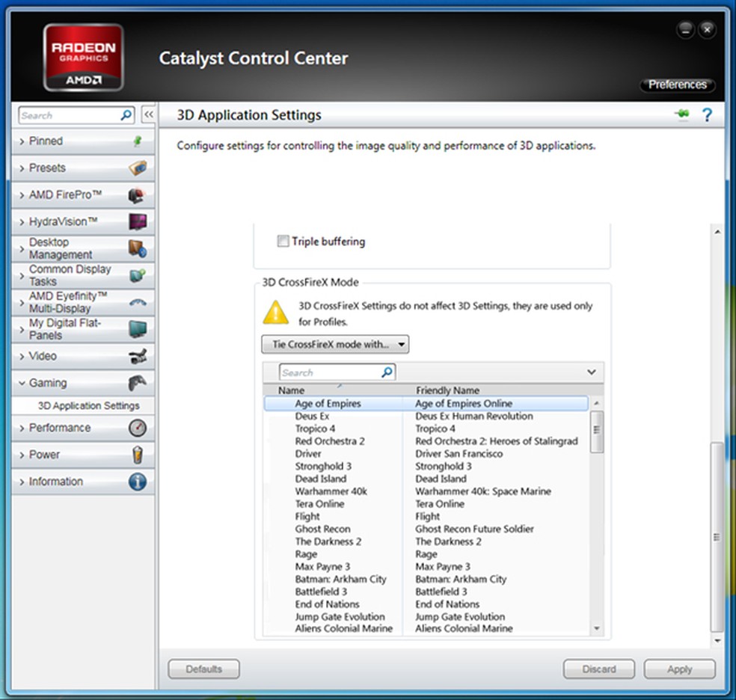Open help via the question mark icon

click(x=708, y=114)
